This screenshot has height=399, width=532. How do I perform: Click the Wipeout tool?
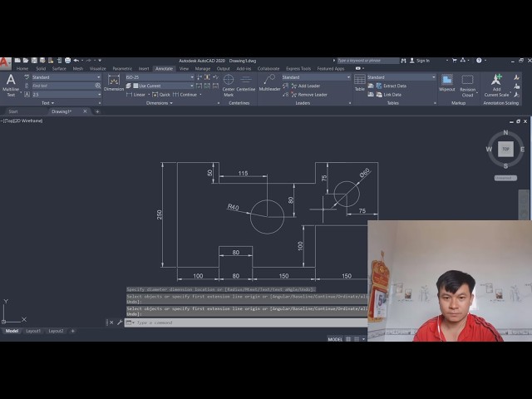[447, 83]
